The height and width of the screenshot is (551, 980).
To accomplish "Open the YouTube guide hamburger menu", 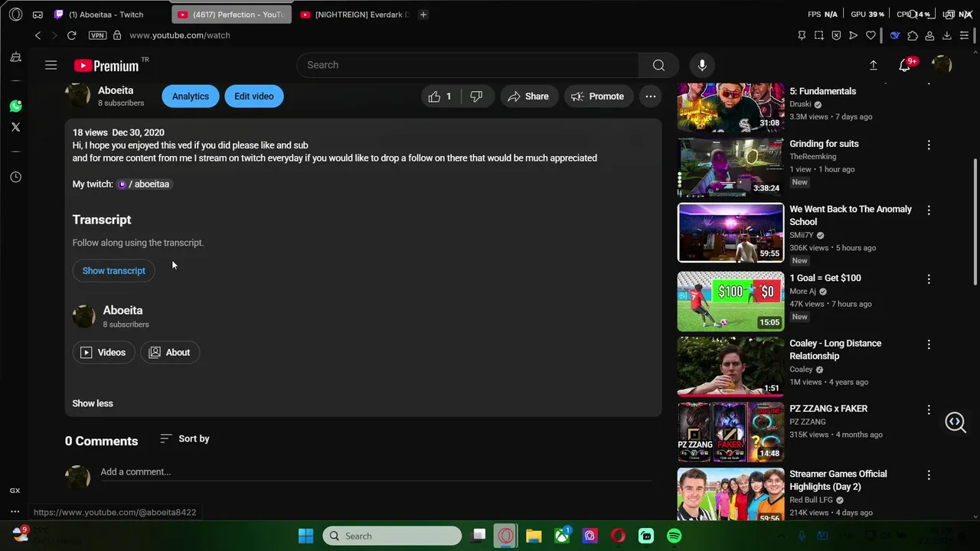I will [51, 65].
